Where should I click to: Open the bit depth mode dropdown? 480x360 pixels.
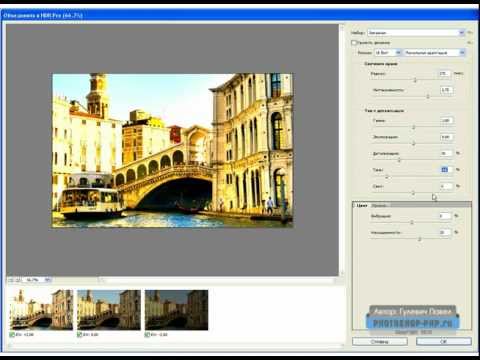pyautogui.click(x=388, y=53)
